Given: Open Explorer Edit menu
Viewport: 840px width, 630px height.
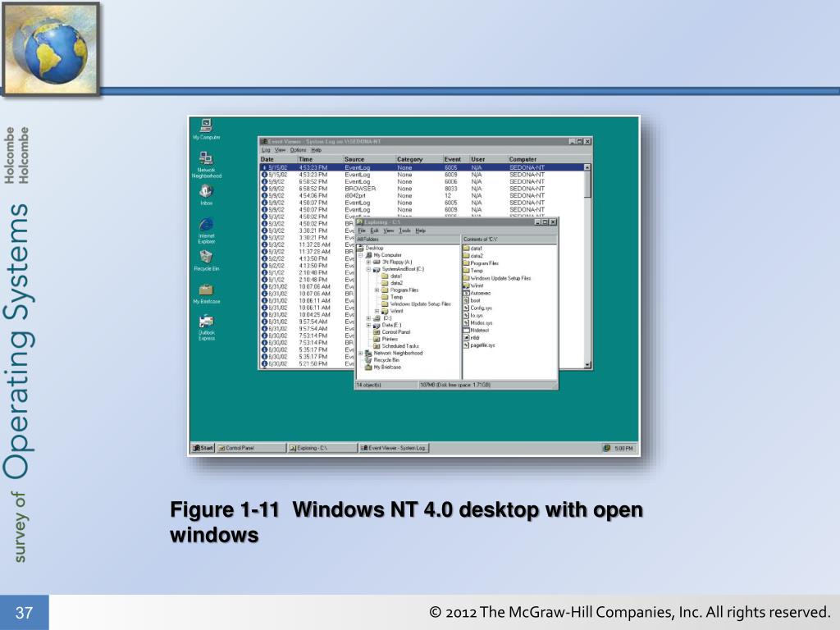Looking at the screenshot, I should 374,231.
